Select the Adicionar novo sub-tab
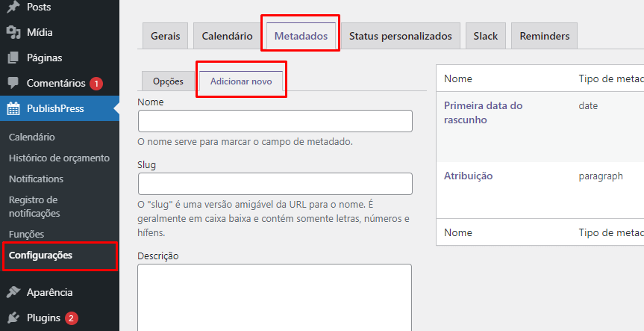Image resolution: width=644 pixels, height=331 pixels. click(x=241, y=81)
